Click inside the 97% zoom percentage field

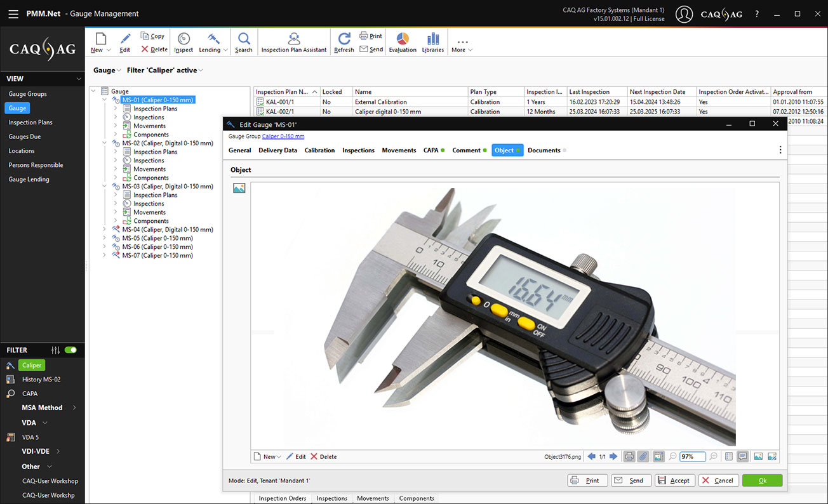691,456
